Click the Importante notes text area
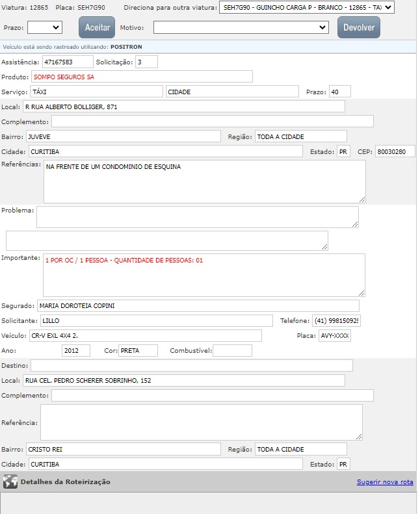 [204, 275]
